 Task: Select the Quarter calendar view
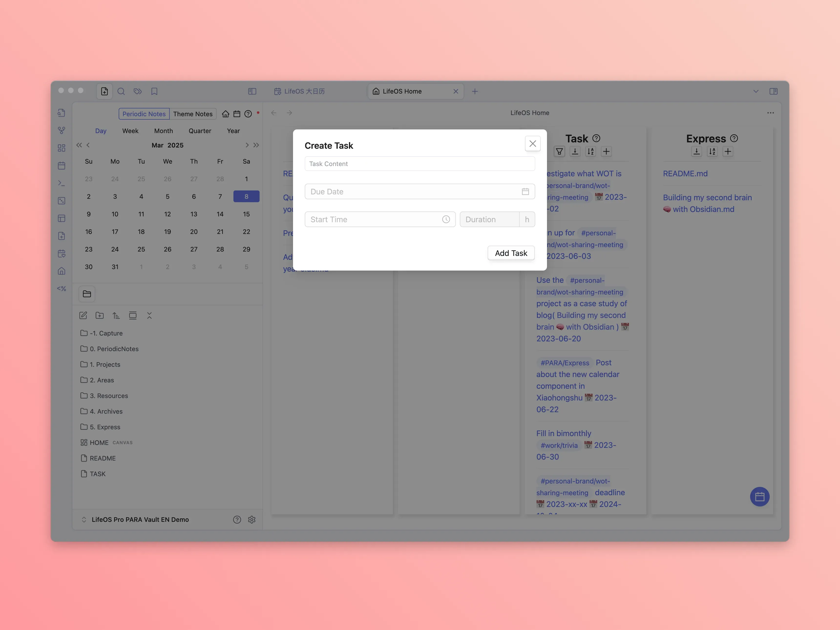[200, 131]
